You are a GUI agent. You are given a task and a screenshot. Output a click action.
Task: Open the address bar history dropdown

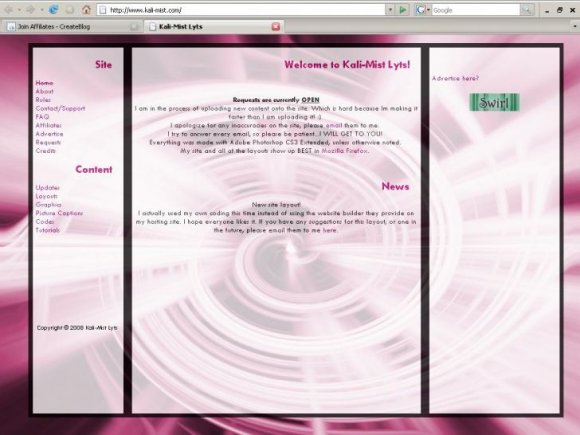390,10
